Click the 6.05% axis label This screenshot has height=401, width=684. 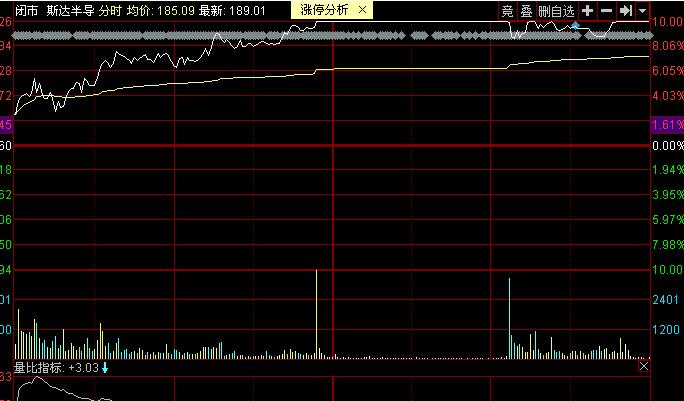point(668,71)
